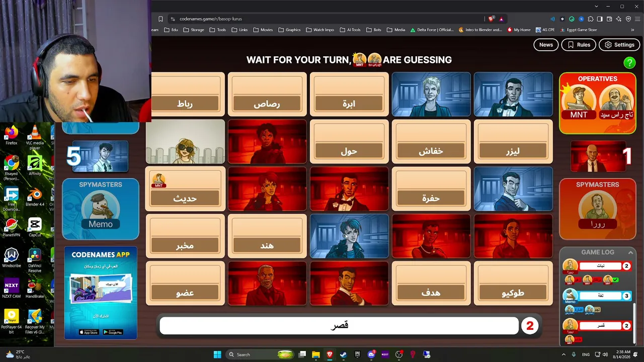This screenshot has width=644, height=362.
Task: Open the Firefox desktop shortcut
Action: point(11,135)
